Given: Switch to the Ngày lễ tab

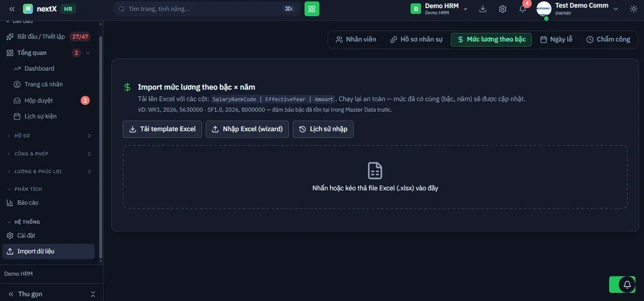Looking at the screenshot, I should (x=556, y=39).
